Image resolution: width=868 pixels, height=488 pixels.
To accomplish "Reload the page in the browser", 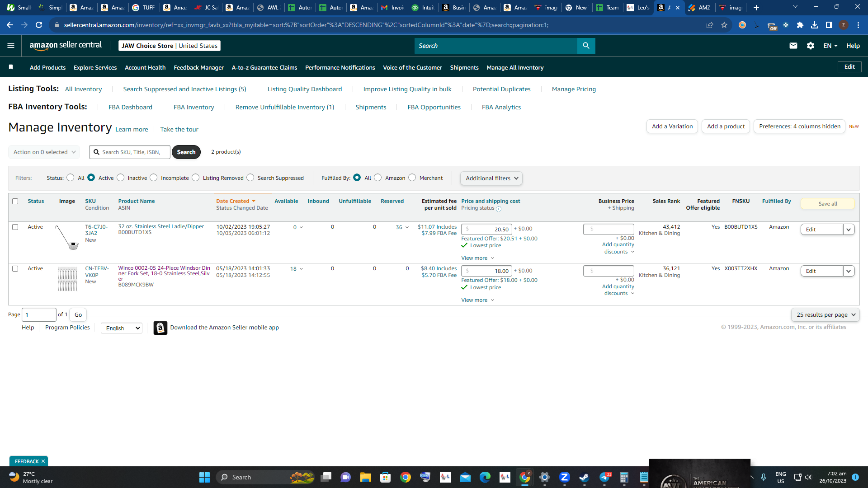I will click(x=39, y=25).
